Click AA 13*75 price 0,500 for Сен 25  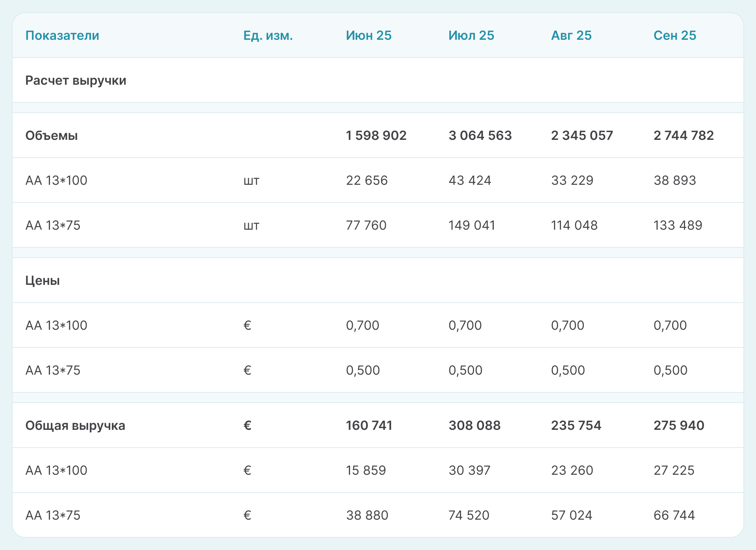pos(670,370)
